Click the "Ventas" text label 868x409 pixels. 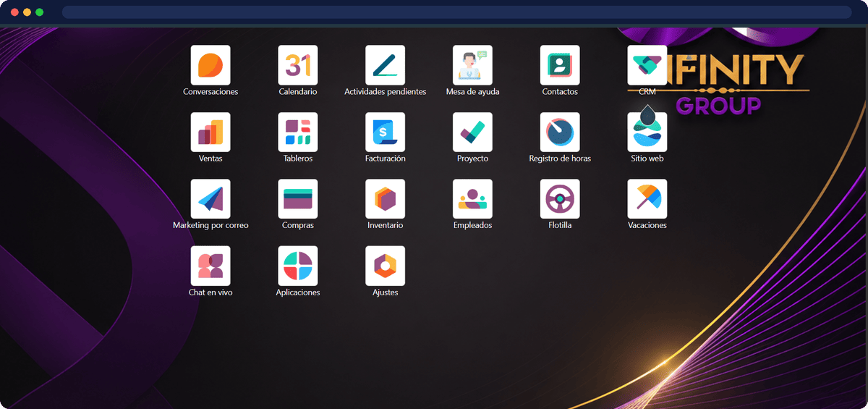pyautogui.click(x=210, y=159)
